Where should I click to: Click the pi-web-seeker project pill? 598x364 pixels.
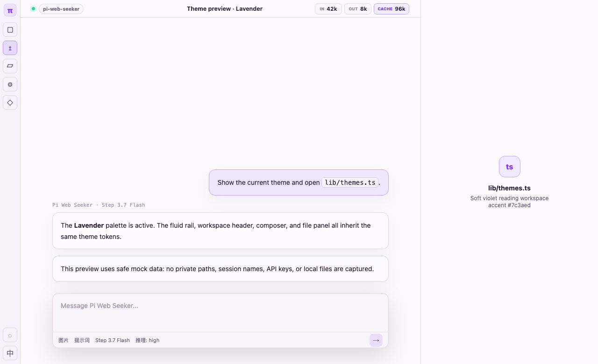point(61,9)
